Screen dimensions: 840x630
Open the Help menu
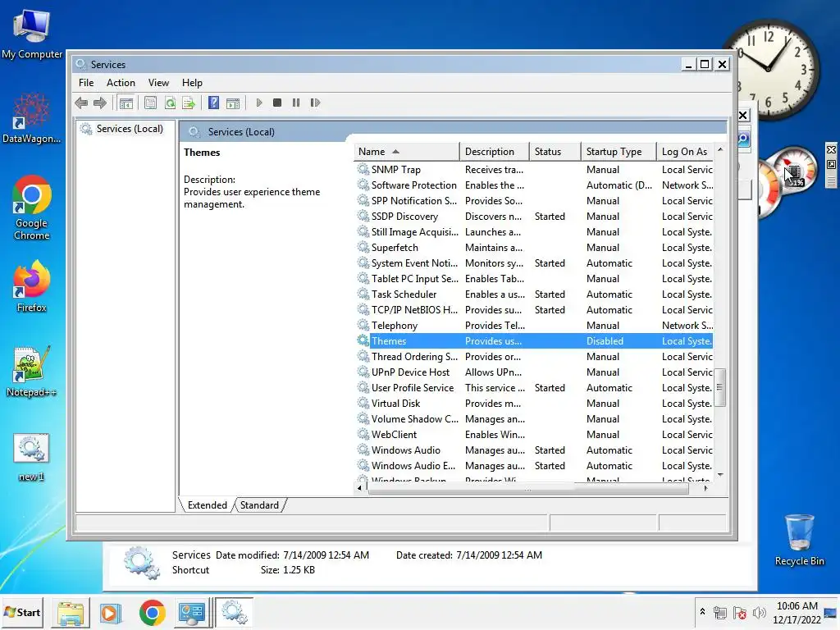pos(192,83)
